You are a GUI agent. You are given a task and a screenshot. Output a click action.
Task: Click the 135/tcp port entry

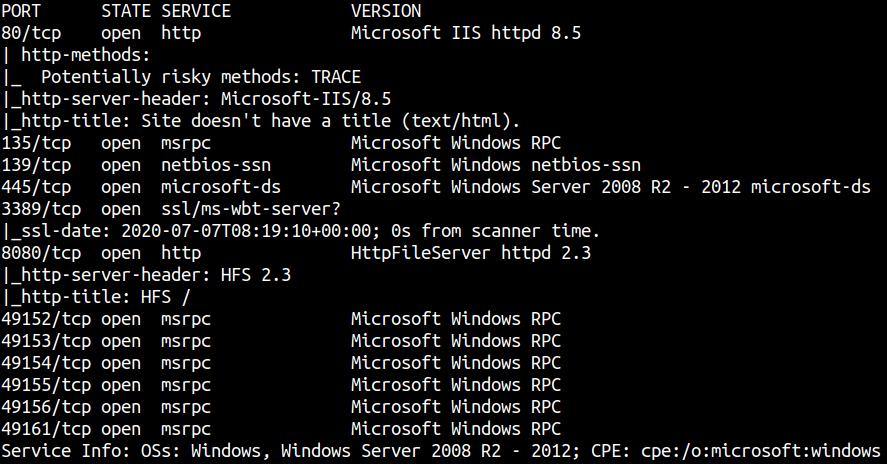coord(36,143)
